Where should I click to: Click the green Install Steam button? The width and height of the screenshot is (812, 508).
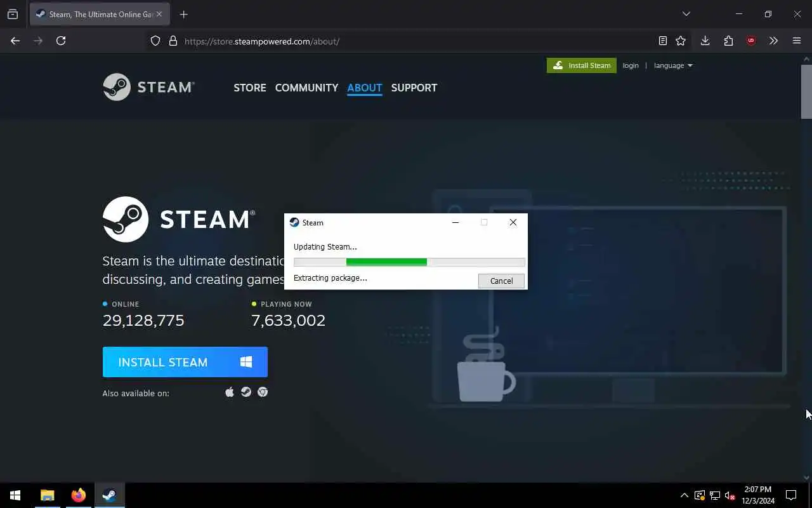click(x=581, y=65)
